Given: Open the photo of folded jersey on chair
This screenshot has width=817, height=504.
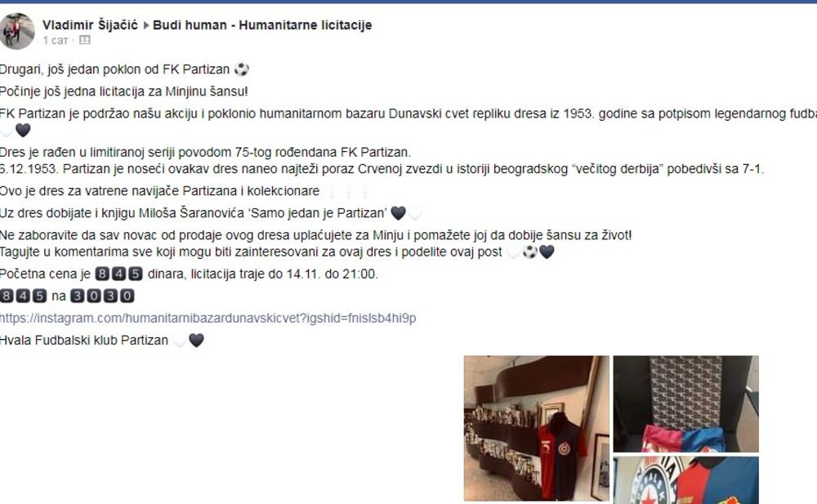Looking at the screenshot, I should (x=685, y=404).
